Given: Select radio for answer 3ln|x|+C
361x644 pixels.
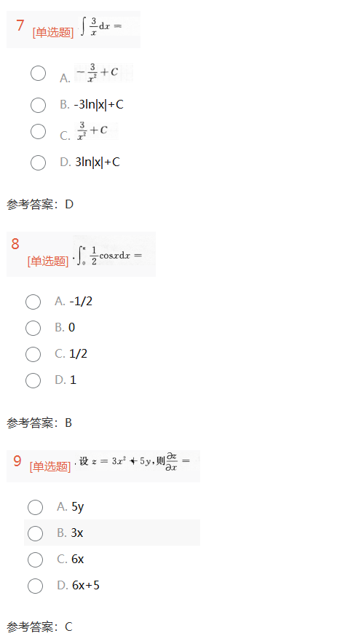Looking at the screenshot, I should pyautogui.click(x=38, y=162).
